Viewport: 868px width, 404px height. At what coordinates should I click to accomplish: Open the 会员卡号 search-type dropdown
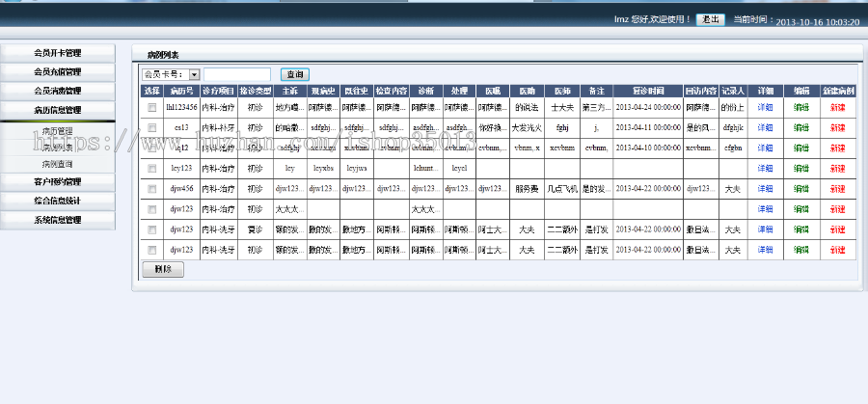171,74
